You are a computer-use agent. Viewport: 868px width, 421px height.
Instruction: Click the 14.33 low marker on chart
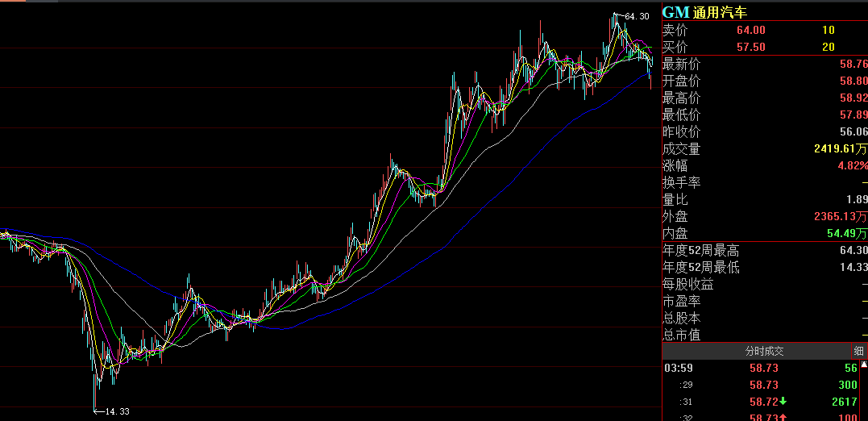[118, 411]
